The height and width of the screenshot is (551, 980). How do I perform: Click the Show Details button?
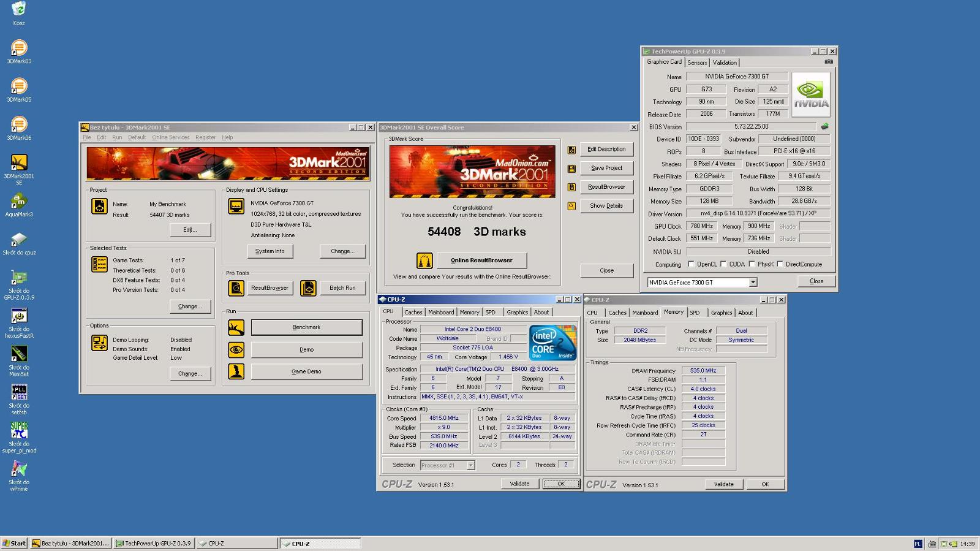[x=606, y=206]
